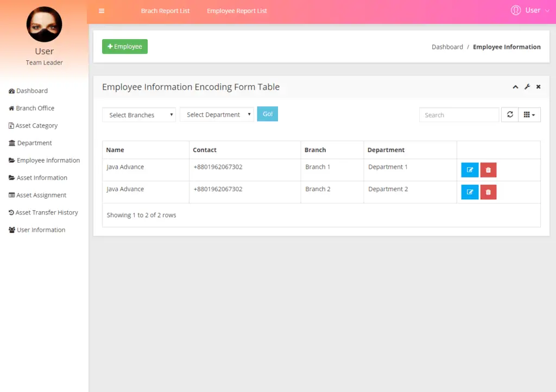Open the table settings wrench icon
The image size is (556, 392).
point(526,86)
